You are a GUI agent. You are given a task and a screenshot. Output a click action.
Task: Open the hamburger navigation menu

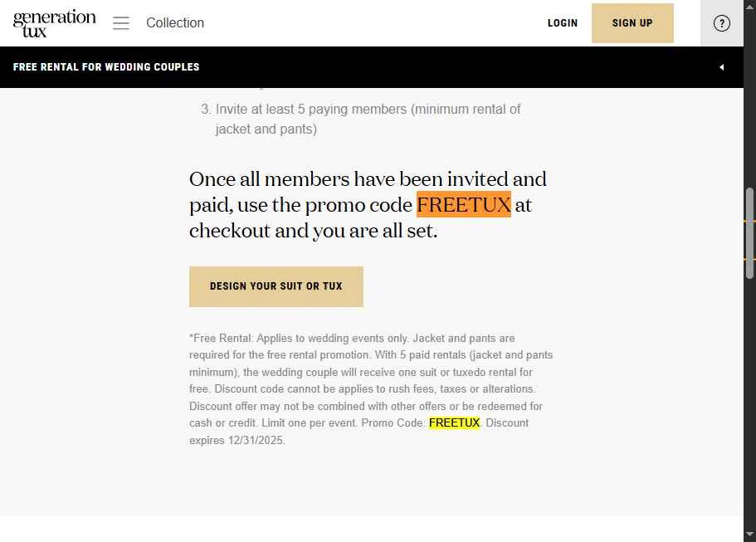point(121,23)
